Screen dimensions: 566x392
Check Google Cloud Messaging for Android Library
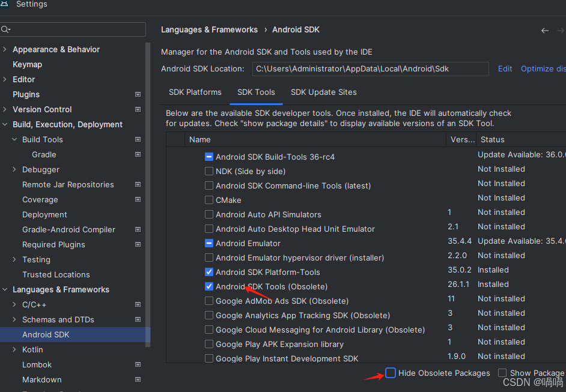tap(209, 330)
